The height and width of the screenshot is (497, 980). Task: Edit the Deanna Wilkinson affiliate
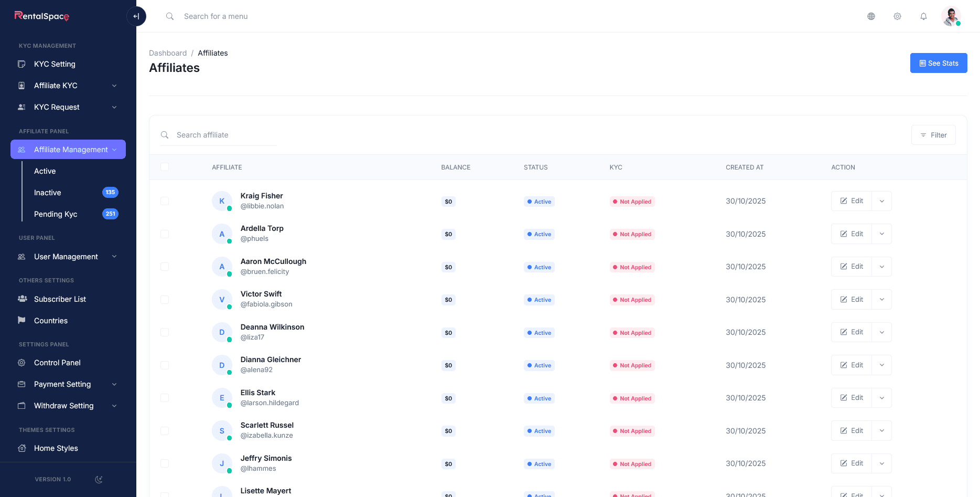852,332
